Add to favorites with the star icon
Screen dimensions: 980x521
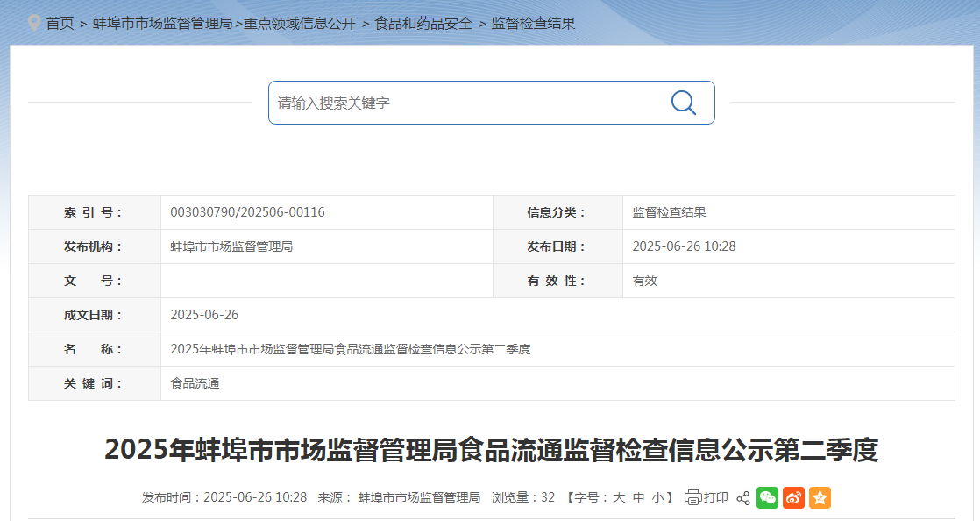pyautogui.click(x=820, y=498)
